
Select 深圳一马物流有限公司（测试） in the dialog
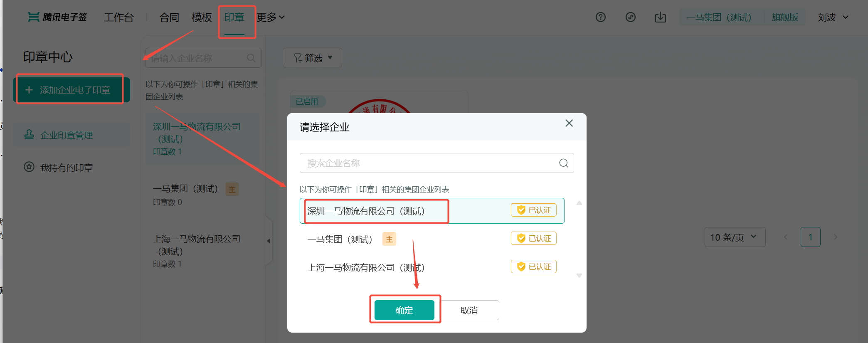(365, 211)
